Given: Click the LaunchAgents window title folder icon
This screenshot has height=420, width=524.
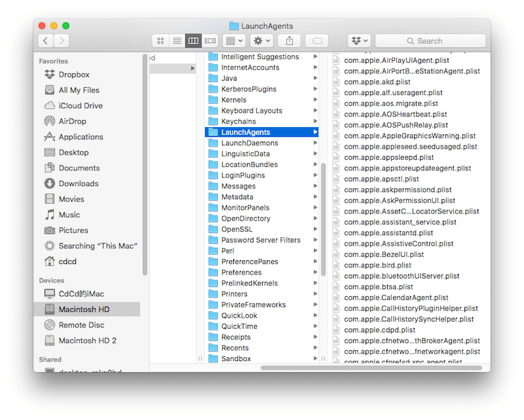Looking at the screenshot, I should click(x=234, y=26).
